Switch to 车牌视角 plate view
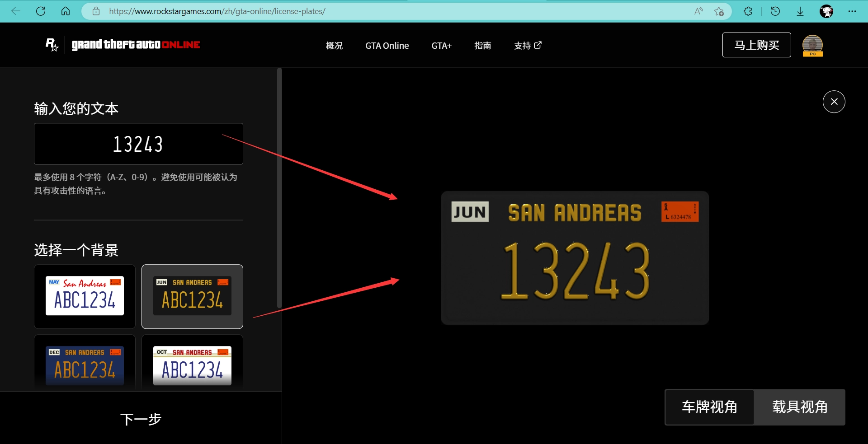This screenshot has height=444, width=868. [x=709, y=407]
